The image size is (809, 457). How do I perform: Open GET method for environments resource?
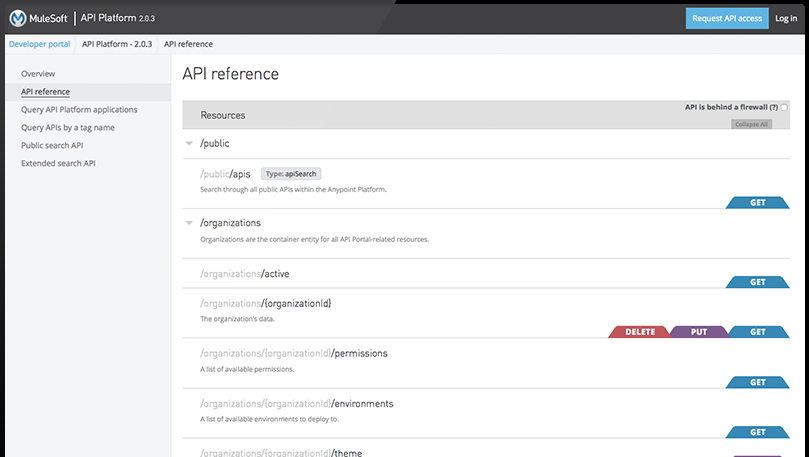pyautogui.click(x=757, y=432)
